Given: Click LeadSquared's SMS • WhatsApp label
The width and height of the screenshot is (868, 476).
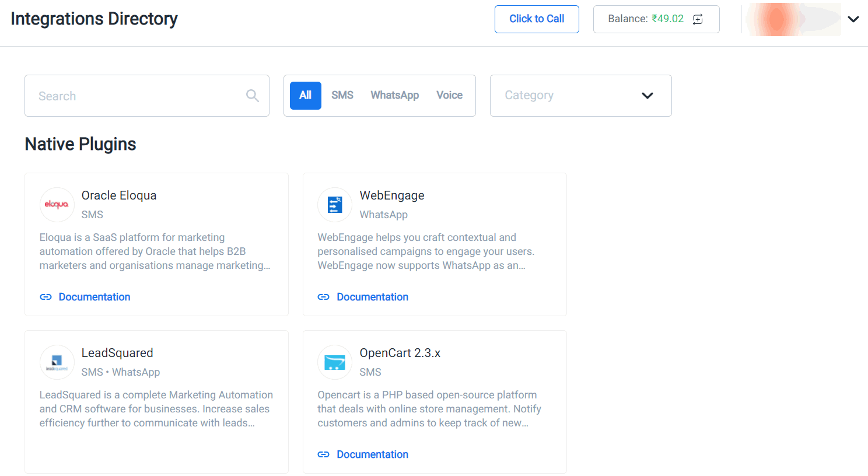Looking at the screenshot, I should point(121,372).
